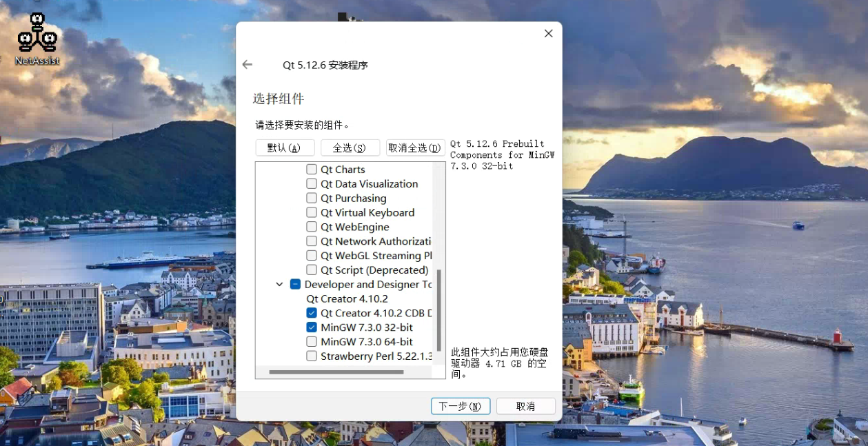Image resolution: width=868 pixels, height=446 pixels.
Task: Enable the Strawberry Perl 5.22.1.3 checkbox
Action: [312, 356]
